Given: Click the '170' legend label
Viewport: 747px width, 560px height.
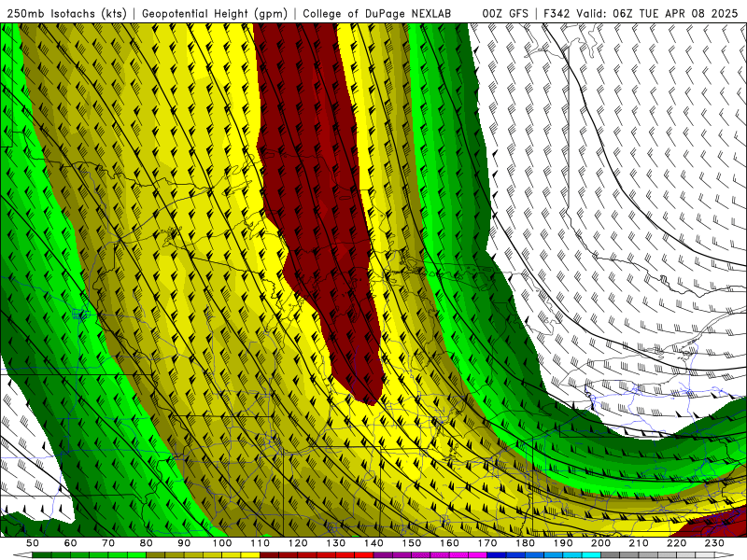Looking at the screenshot, I should 487,543.
